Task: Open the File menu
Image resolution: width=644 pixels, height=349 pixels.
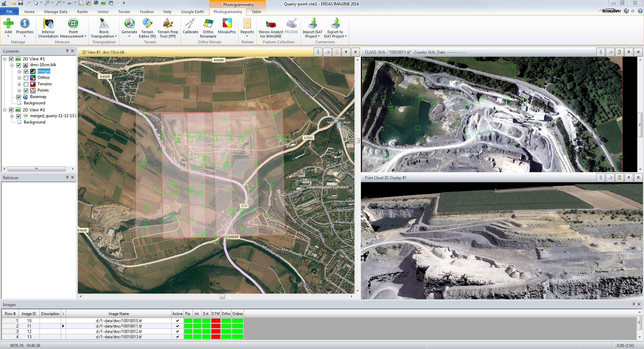Action: (9, 11)
